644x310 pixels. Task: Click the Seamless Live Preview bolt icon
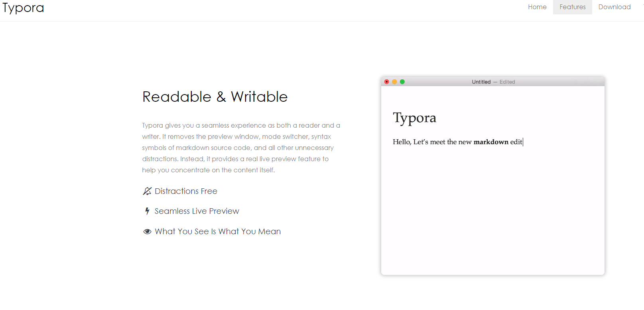click(x=147, y=211)
